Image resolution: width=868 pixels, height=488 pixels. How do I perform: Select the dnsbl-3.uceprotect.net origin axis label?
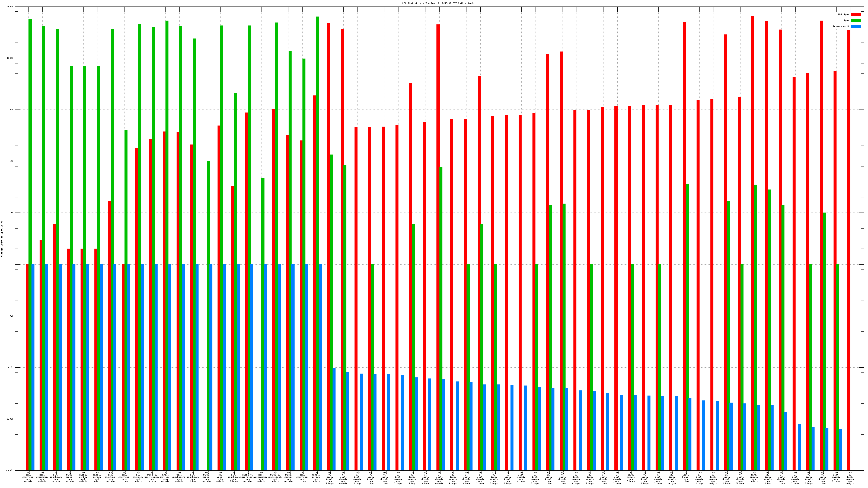click(x=248, y=477)
